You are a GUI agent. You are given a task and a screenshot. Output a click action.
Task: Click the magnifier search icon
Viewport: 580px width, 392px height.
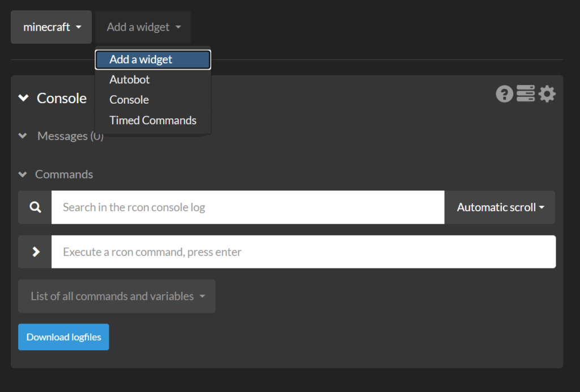tap(35, 207)
